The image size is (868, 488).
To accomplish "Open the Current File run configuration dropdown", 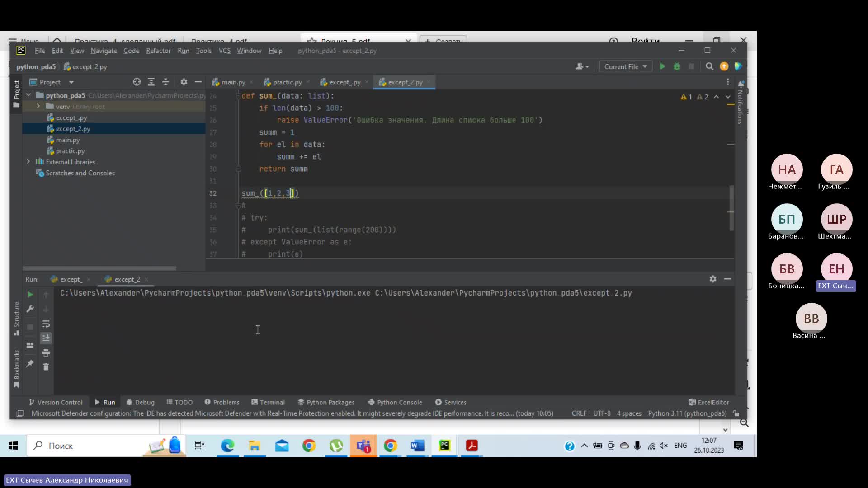I will (x=626, y=66).
